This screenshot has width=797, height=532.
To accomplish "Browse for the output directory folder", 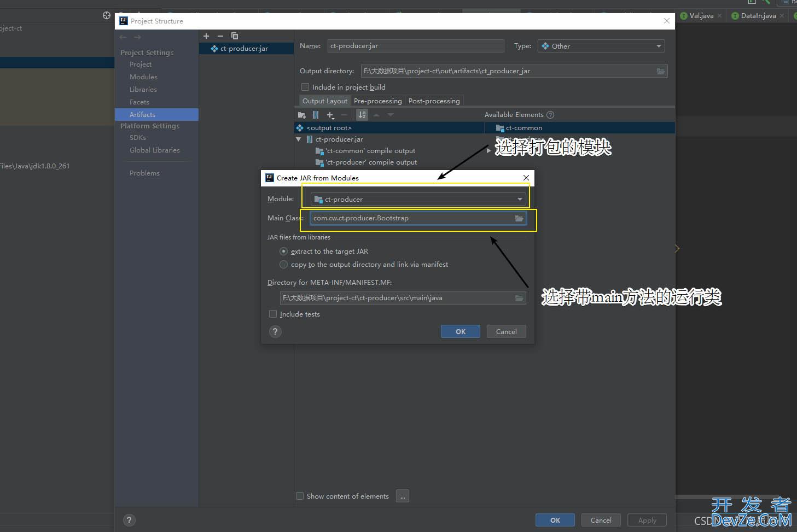I will [x=661, y=71].
